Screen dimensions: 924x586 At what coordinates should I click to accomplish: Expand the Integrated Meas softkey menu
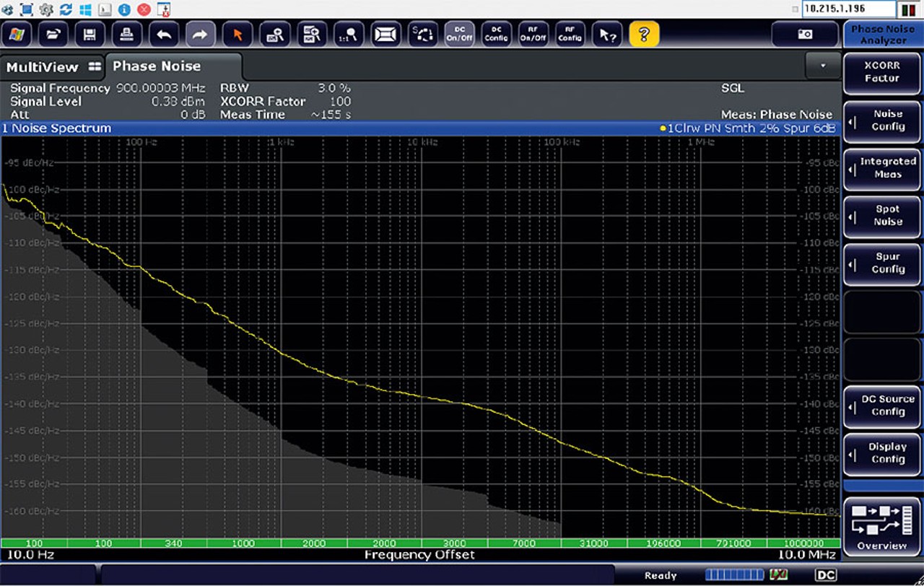[881, 168]
